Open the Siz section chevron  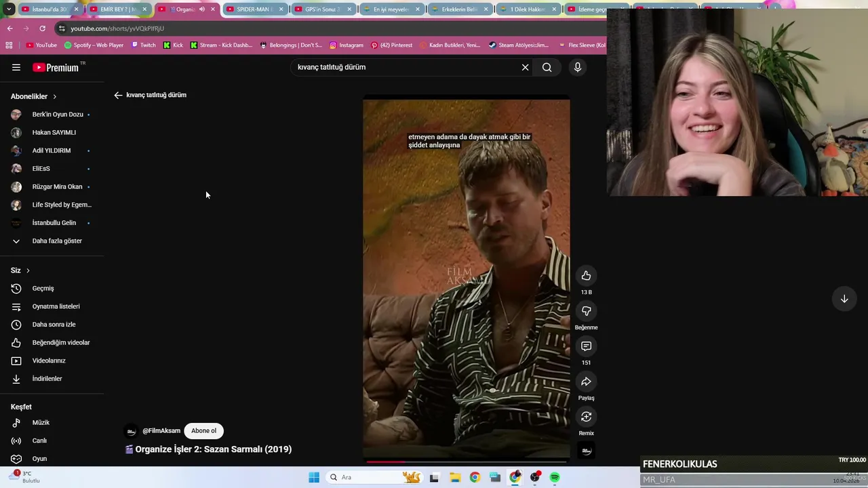click(x=28, y=270)
